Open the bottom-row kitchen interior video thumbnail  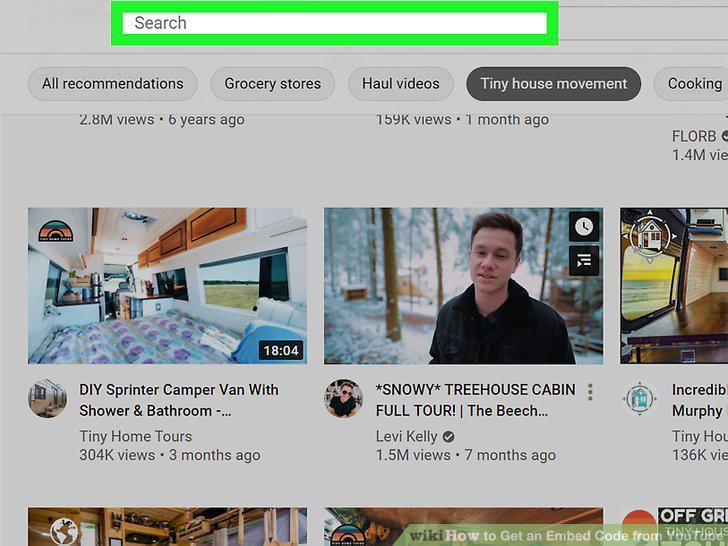167,526
